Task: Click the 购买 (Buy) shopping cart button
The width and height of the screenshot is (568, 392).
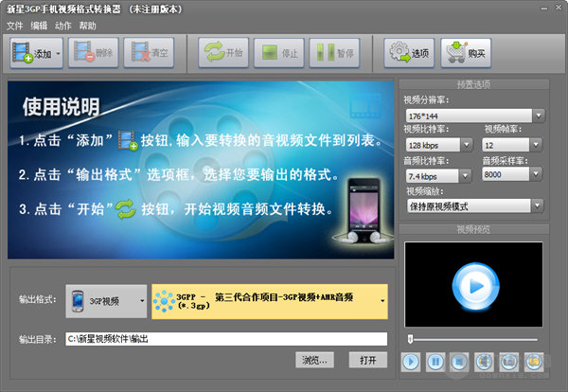Action: [466, 53]
